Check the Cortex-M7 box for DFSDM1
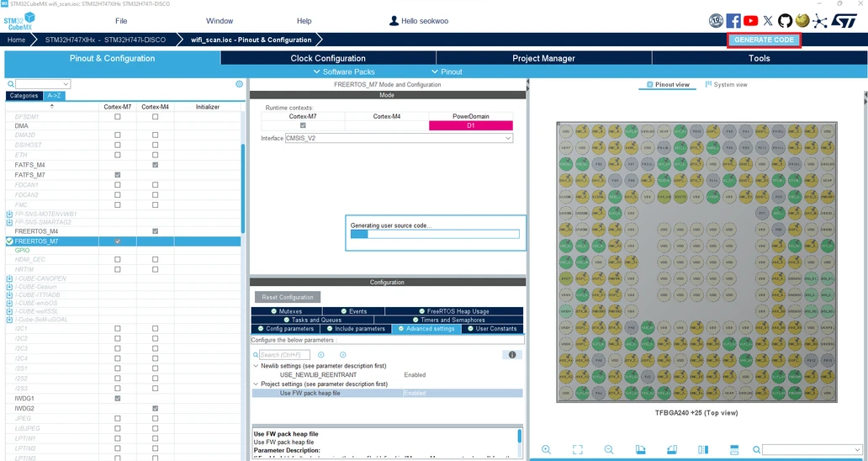868x461 pixels. [118, 117]
